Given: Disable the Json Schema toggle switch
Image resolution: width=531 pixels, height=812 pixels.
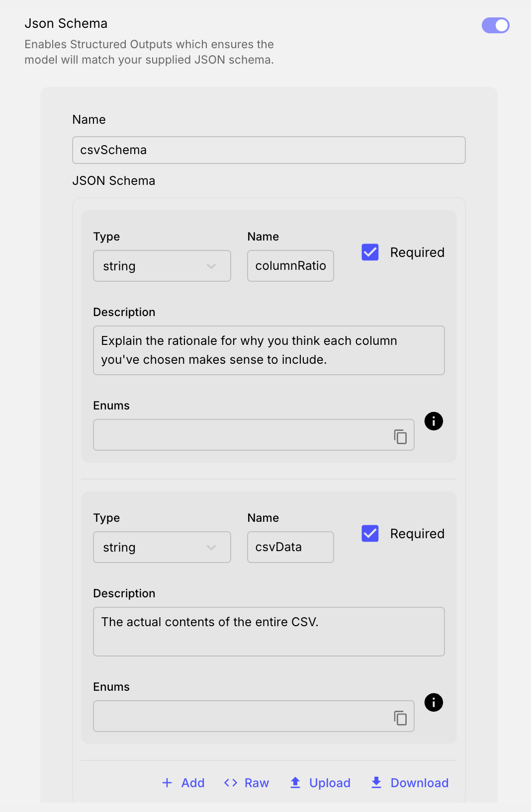Looking at the screenshot, I should [495, 25].
